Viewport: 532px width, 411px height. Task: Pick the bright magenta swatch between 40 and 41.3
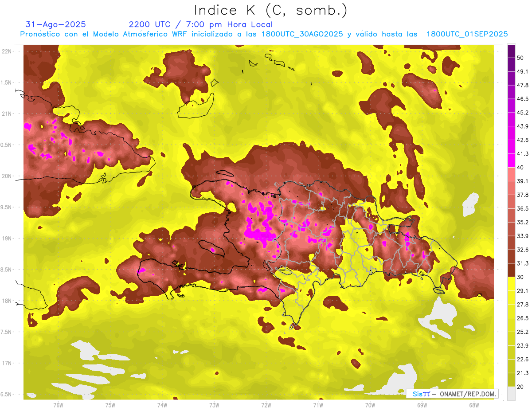(x=511, y=160)
